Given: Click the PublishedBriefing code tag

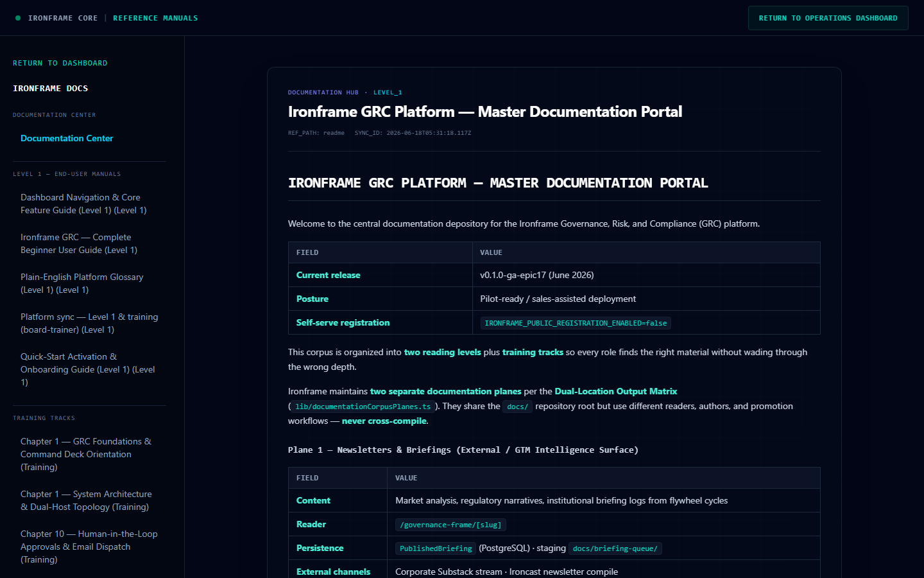Looking at the screenshot, I should click(436, 548).
